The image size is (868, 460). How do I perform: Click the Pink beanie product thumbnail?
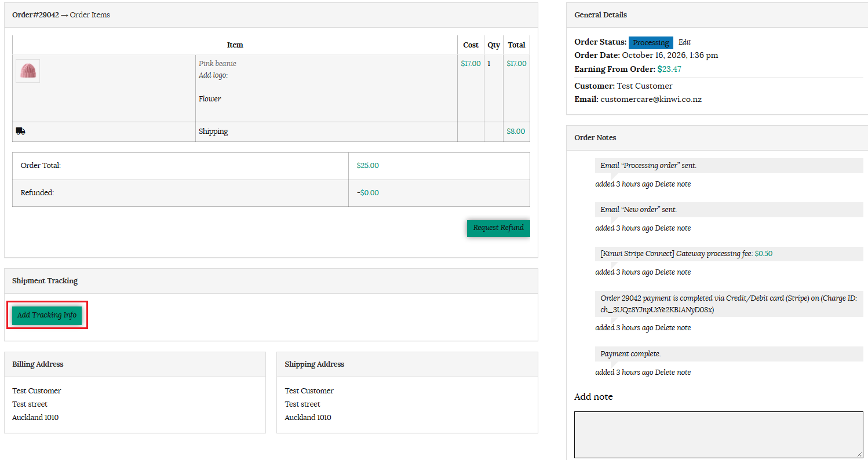pos(28,71)
